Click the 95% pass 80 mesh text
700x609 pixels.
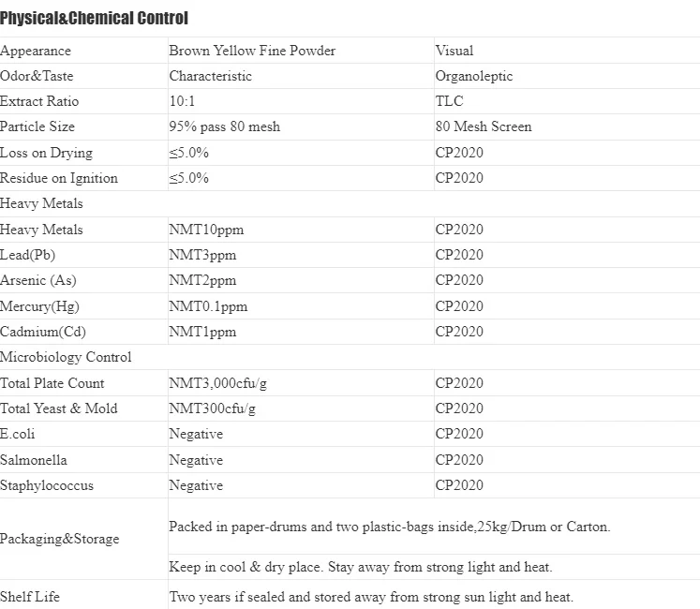(x=224, y=126)
